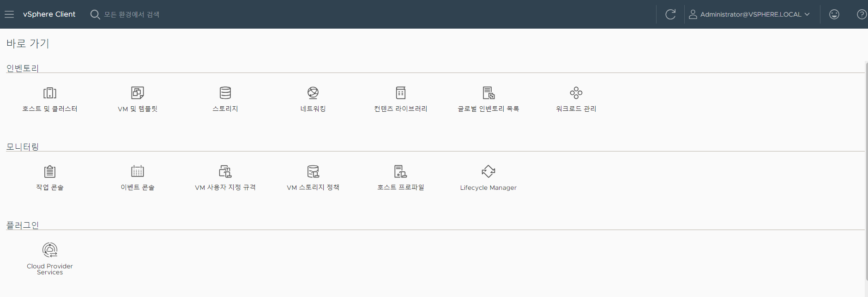
Task: Click the VM 사용자 지정 규격 label
Action: [x=225, y=188]
